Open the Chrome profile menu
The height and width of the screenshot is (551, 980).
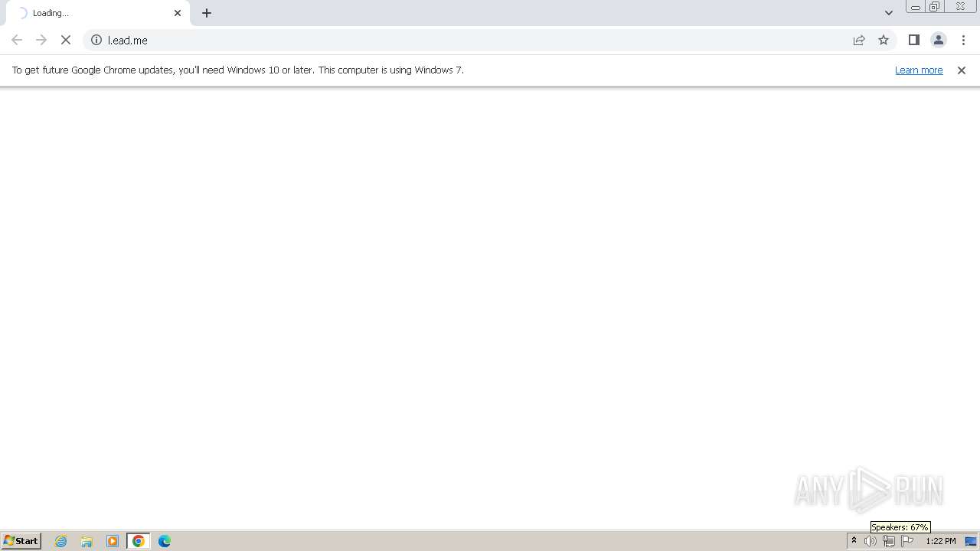coord(938,40)
